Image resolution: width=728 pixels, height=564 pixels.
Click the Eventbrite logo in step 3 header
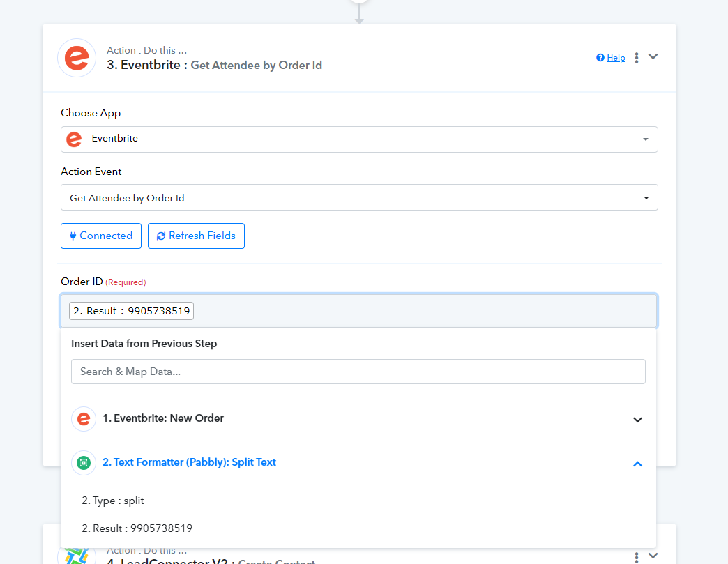coord(77,58)
